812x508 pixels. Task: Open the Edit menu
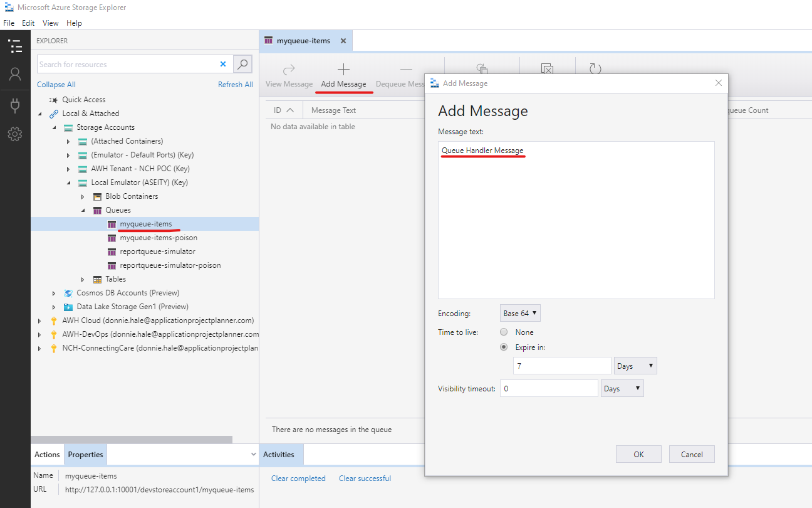pos(28,23)
